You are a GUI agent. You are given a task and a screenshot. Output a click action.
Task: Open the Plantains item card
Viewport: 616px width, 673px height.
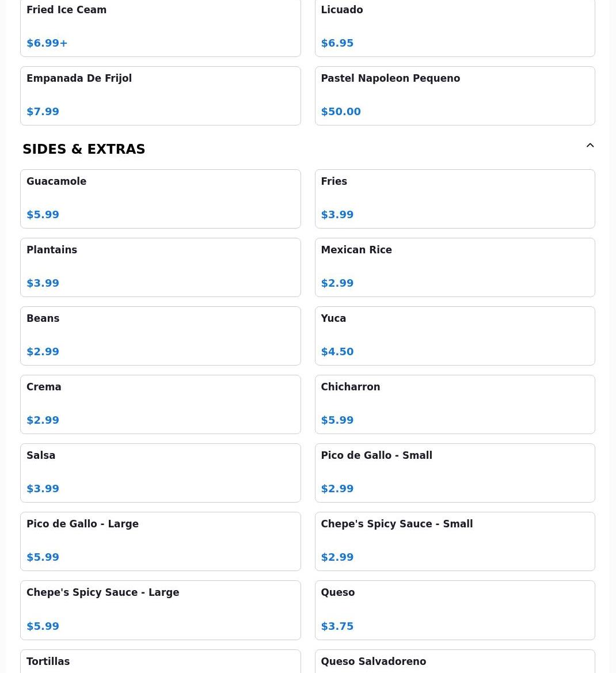pos(161,267)
